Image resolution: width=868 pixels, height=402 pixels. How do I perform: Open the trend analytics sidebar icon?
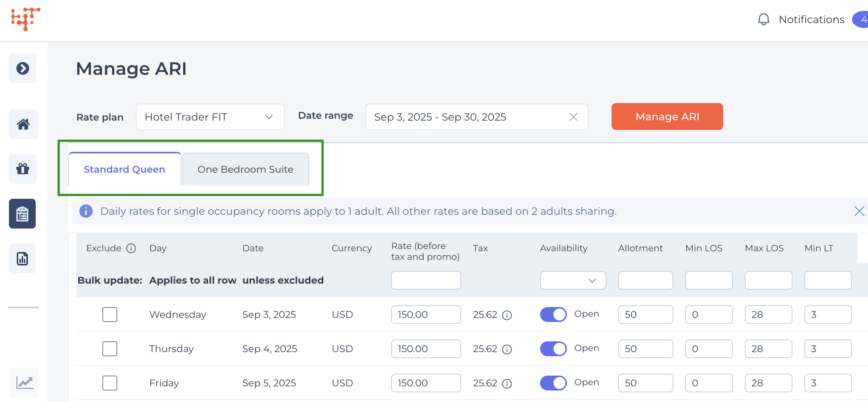[24, 382]
